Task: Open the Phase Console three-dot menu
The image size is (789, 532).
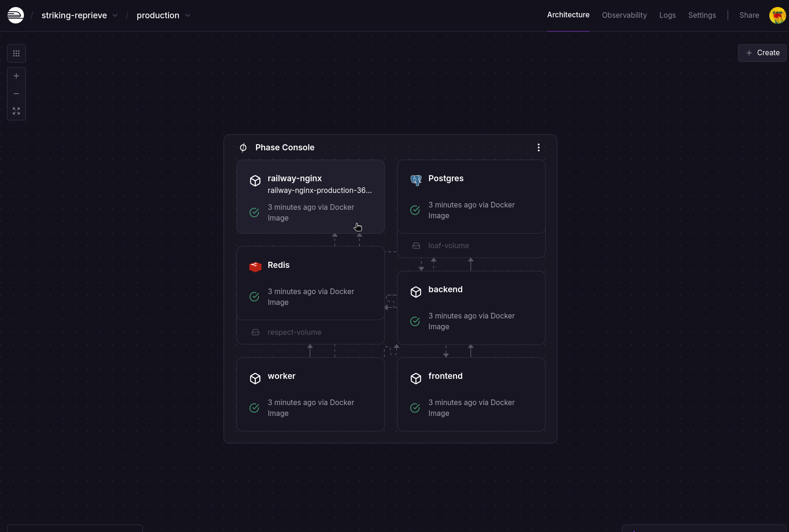Action: tap(538, 148)
